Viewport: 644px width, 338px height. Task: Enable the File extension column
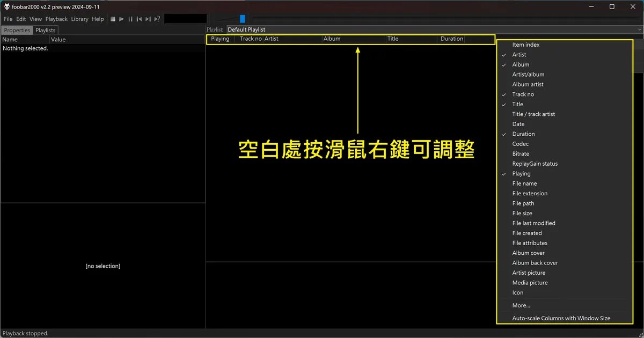(565, 194)
